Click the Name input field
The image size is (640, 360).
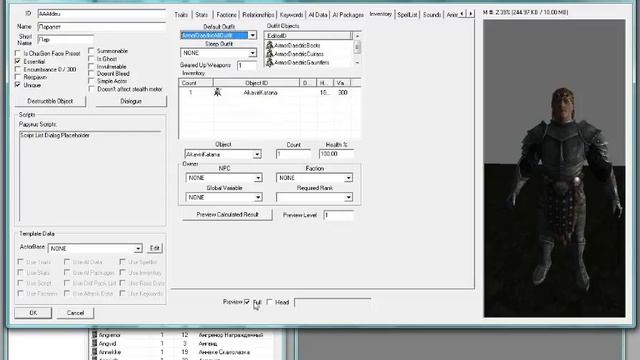pyautogui.click(x=102, y=27)
